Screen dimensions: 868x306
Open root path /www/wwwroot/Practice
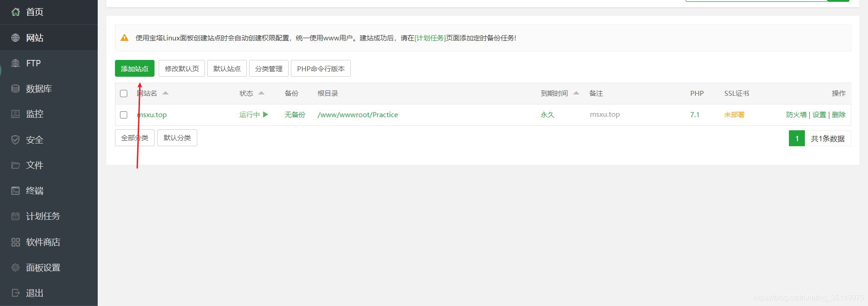tap(358, 114)
